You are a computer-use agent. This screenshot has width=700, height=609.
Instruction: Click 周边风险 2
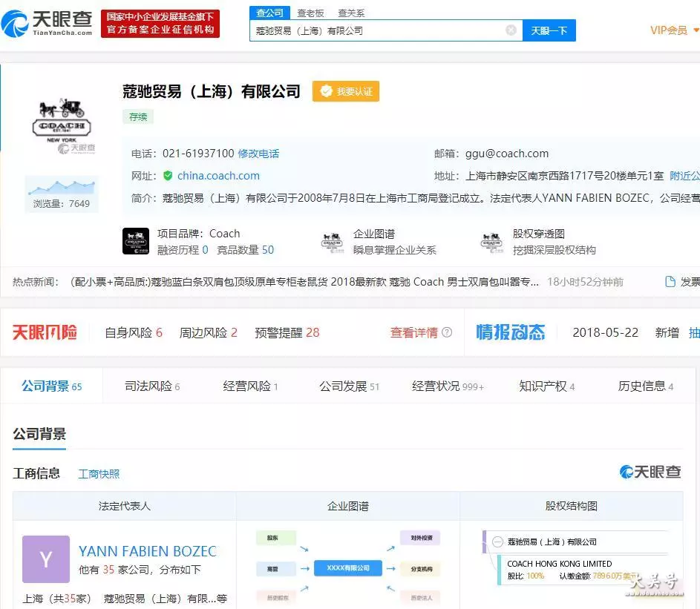(208, 332)
